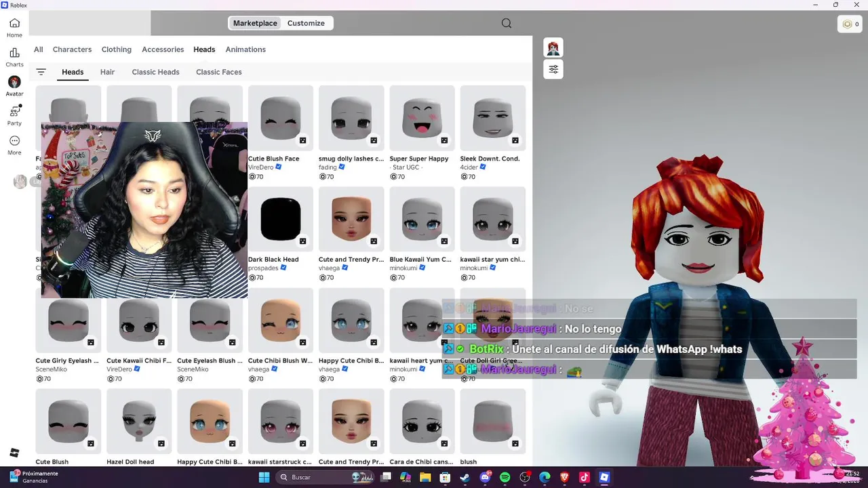The width and height of the screenshot is (868, 488).
Task: Open the filter list icon beside Heads
Action: pos(41,72)
